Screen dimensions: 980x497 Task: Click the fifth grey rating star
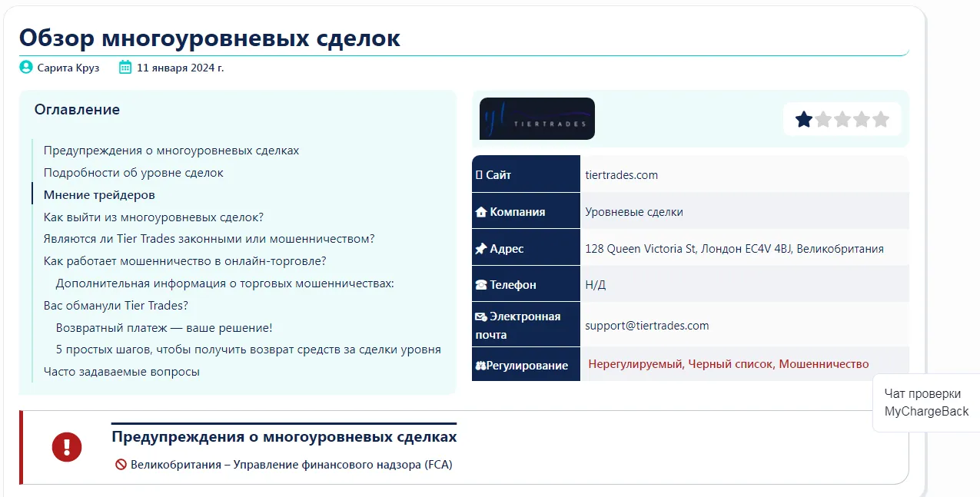pyautogui.click(x=881, y=120)
